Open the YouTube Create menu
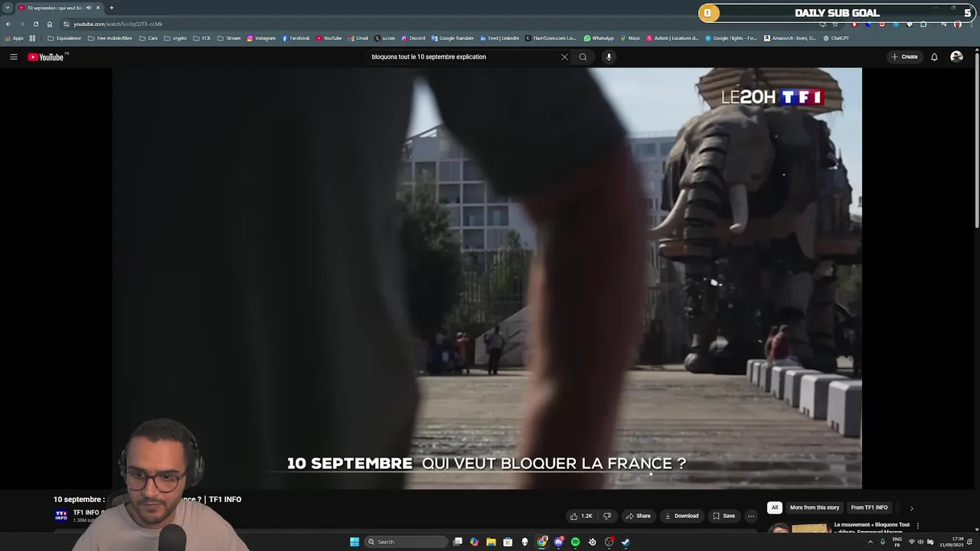 point(904,57)
